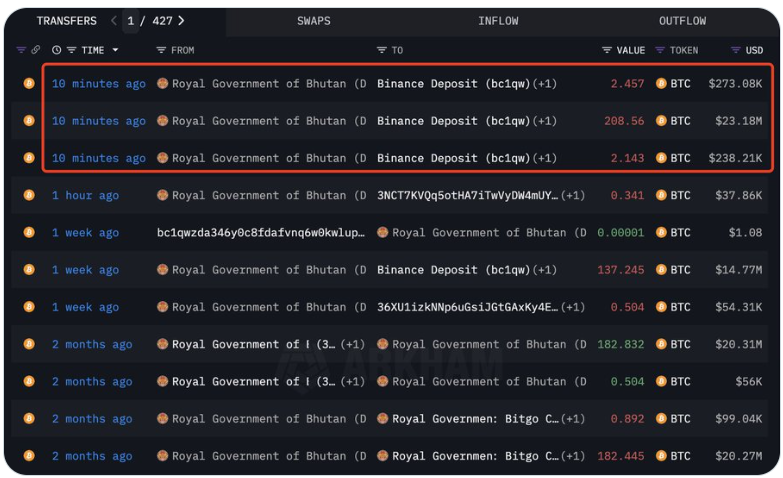Click the (+1) badge in the $54.31K row
Image resolution: width=783 pixels, height=478 pixels.
click(572, 307)
